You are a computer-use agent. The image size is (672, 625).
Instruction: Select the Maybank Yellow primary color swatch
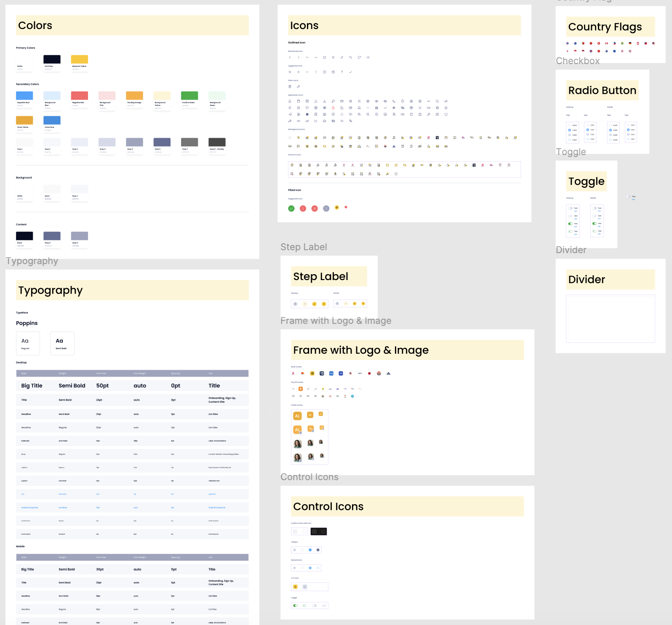[x=79, y=59]
